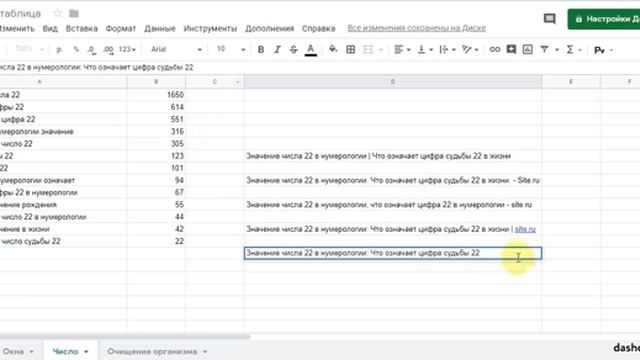This screenshot has height=360, width=640.
Task: Click the merge cells icon
Action: pos(368,50)
